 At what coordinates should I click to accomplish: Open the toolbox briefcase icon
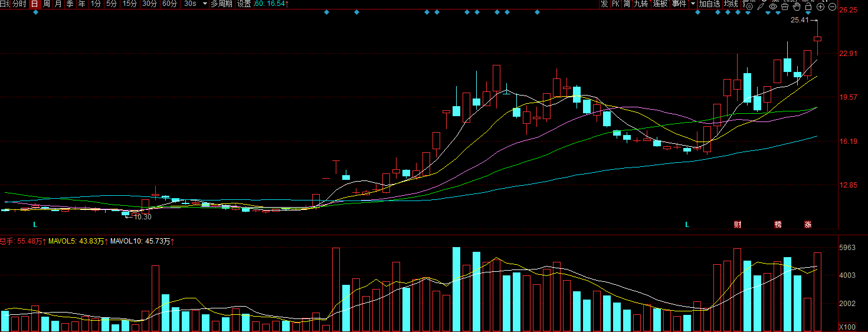(x=785, y=7)
